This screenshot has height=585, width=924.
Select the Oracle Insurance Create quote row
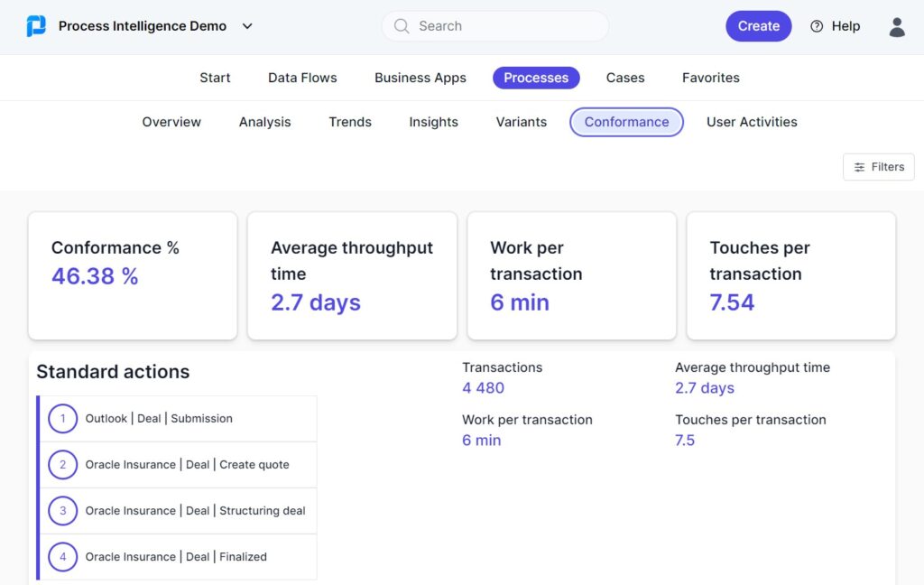point(177,465)
